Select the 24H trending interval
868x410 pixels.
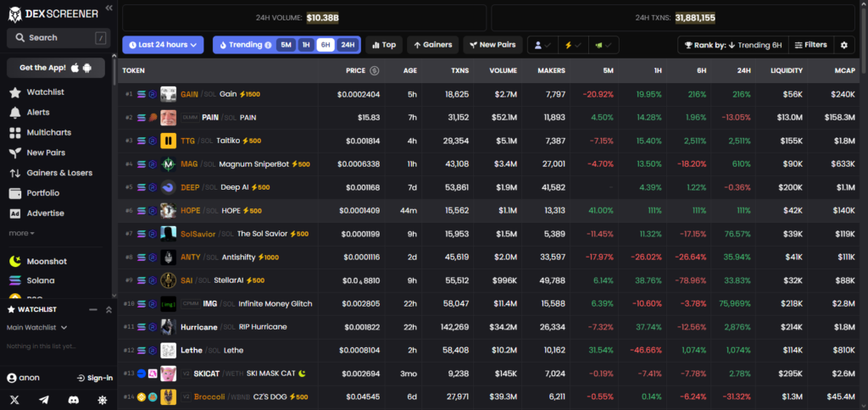click(x=347, y=46)
